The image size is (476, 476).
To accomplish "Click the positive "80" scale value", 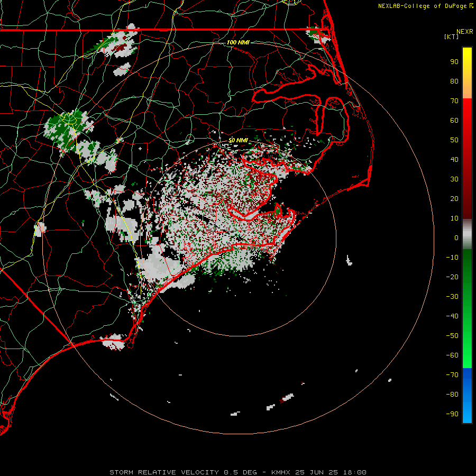I will [x=454, y=81].
